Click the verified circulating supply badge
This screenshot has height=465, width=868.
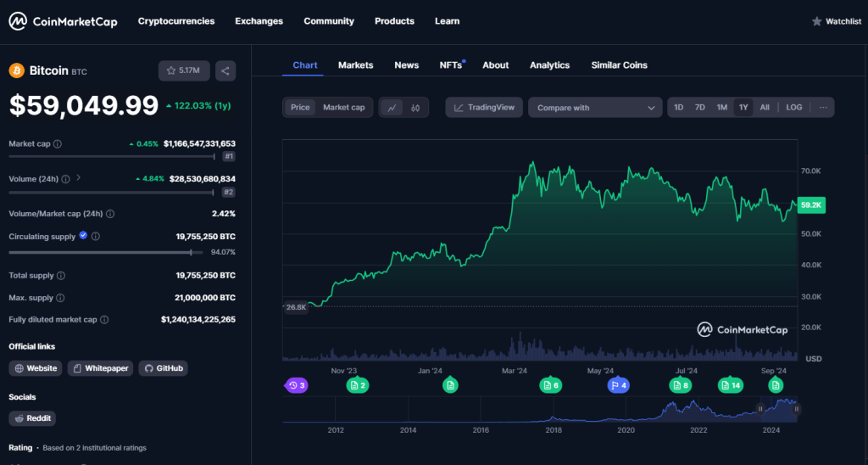[x=83, y=235]
